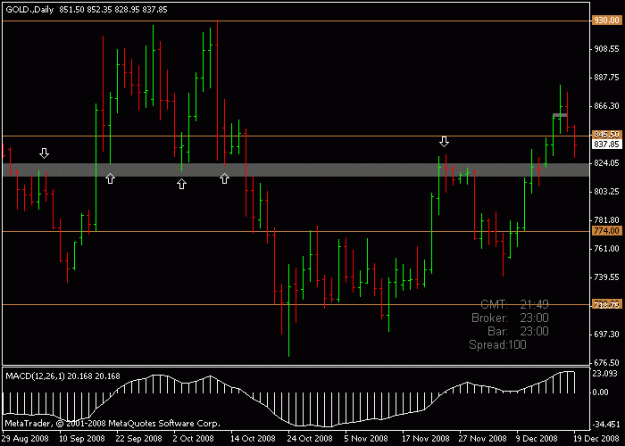Click the 676.50 price scale value
This screenshot has height=446, width=625.
(x=606, y=363)
